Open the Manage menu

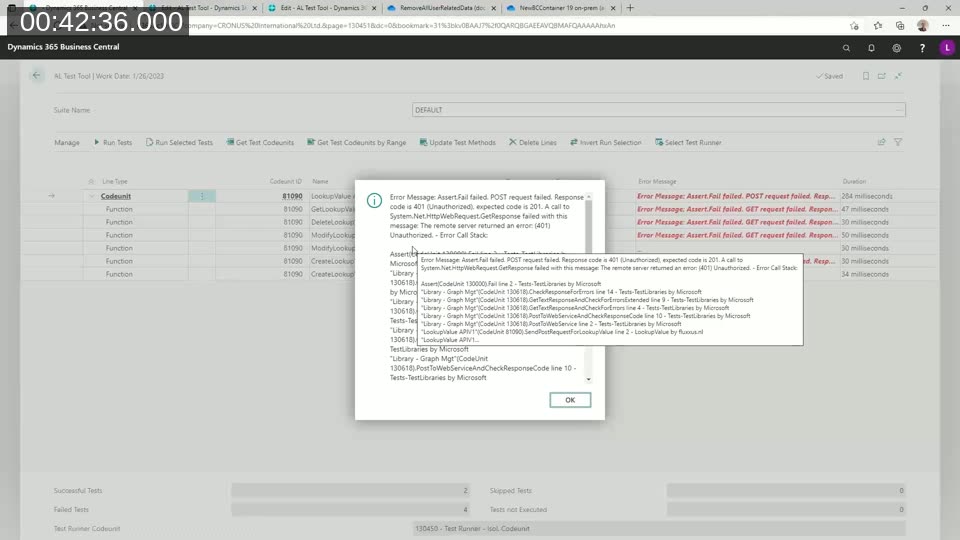[x=67, y=143]
